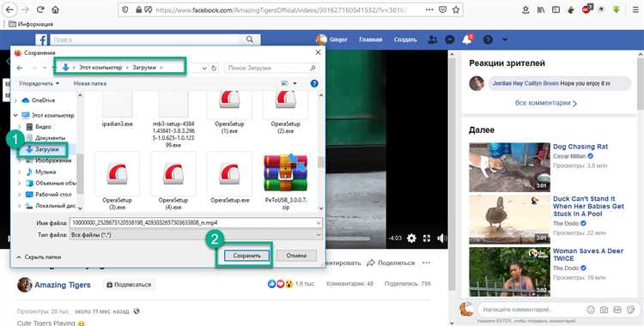The image size is (644, 326).
Task: Collapse 'Этот компьютер' tree node
Action: click(16, 115)
